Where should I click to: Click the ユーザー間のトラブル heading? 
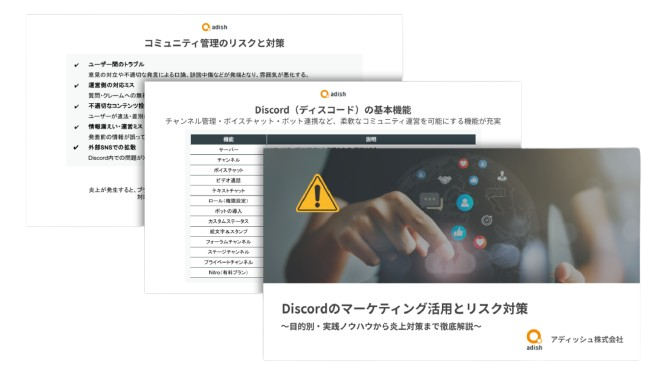(x=116, y=65)
